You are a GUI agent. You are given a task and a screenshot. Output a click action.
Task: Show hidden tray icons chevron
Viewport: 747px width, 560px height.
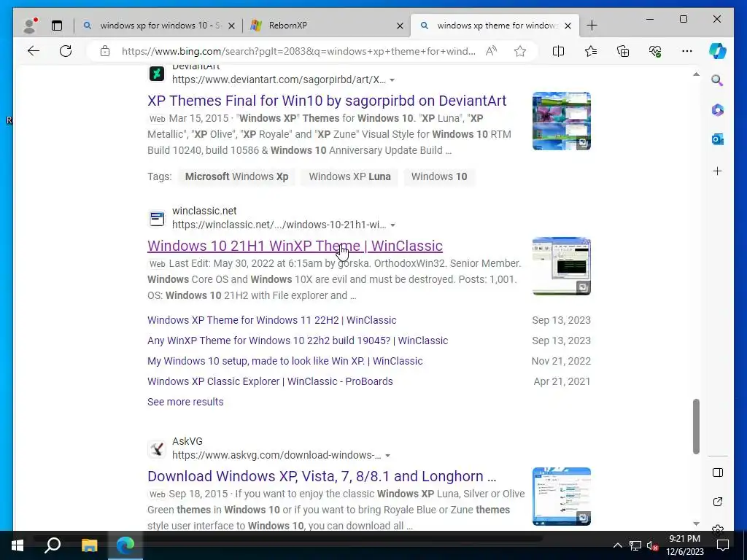[x=617, y=545]
